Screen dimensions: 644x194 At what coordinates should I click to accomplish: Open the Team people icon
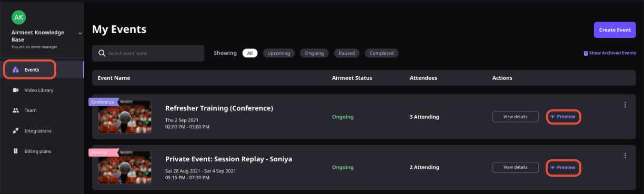[x=16, y=110]
